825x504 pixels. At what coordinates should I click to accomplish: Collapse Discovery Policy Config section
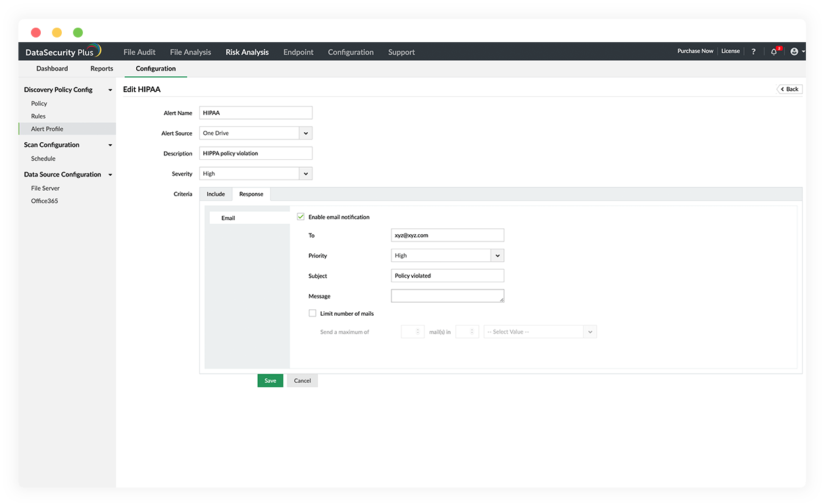(x=111, y=90)
